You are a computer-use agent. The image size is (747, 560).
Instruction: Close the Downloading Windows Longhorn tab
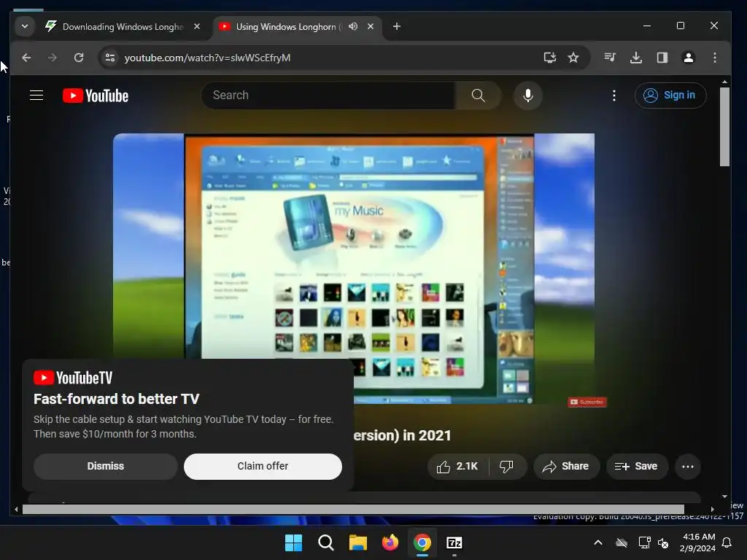click(197, 26)
